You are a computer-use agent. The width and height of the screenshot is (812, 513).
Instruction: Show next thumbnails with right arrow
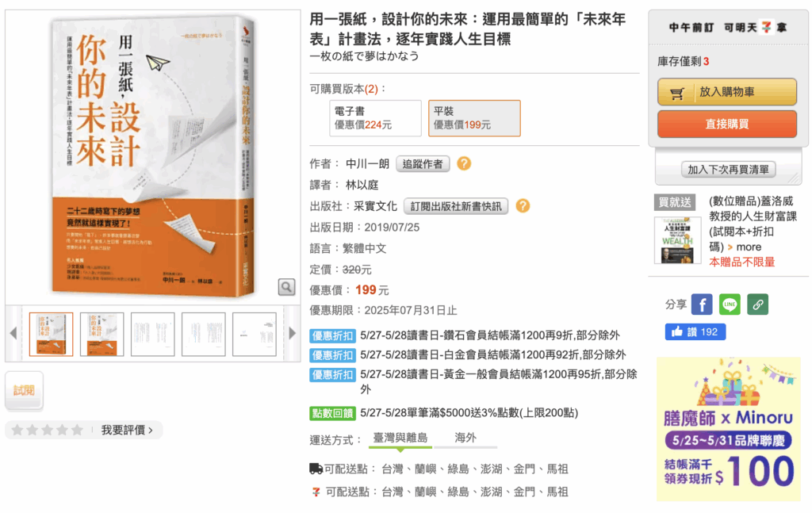pos(292,334)
